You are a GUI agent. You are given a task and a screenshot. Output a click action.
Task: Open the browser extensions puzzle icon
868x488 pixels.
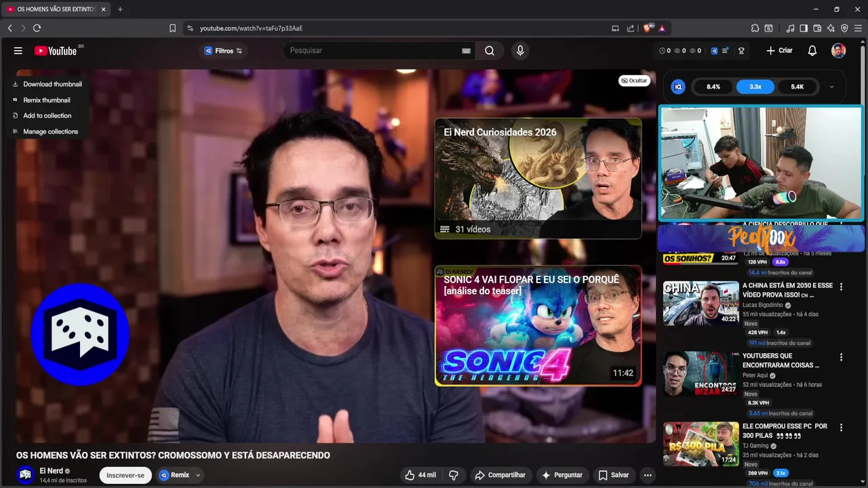pos(755,28)
